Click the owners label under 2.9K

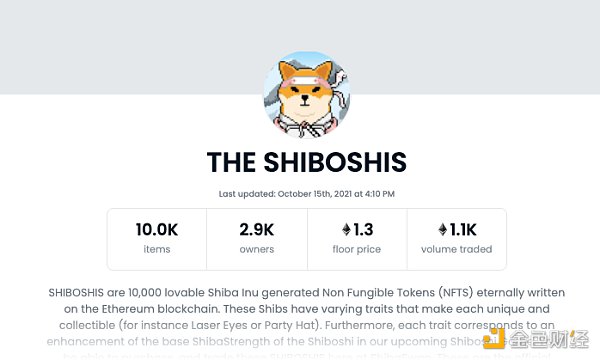(257, 249)
